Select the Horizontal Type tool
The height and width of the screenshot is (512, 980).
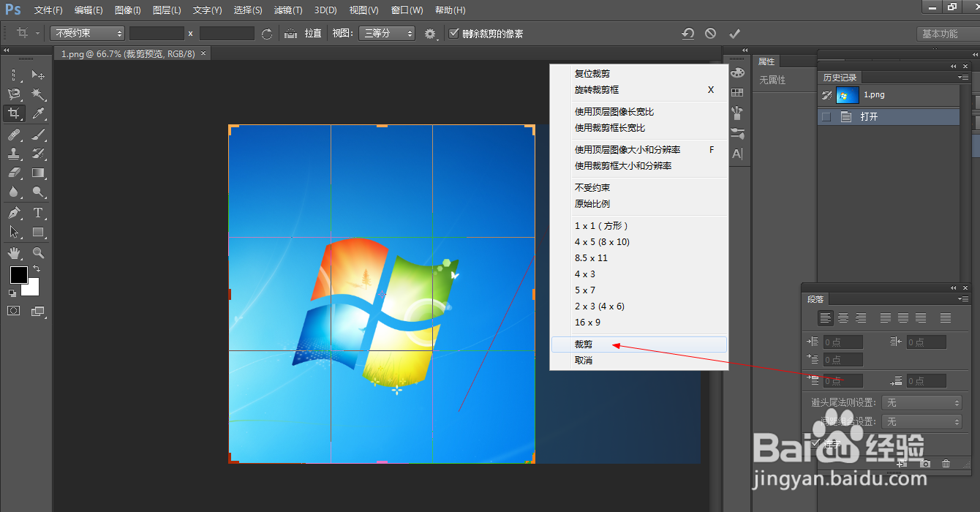pos(38,213)
